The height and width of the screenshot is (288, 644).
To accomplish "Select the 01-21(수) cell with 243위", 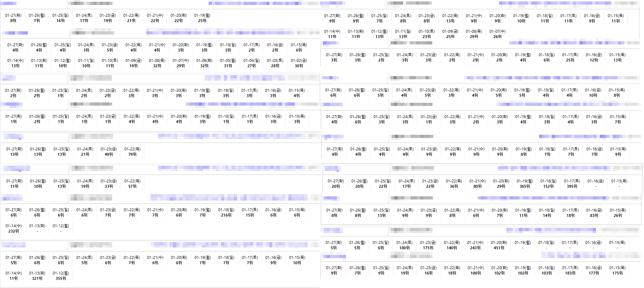I will [x=475, y=245].
